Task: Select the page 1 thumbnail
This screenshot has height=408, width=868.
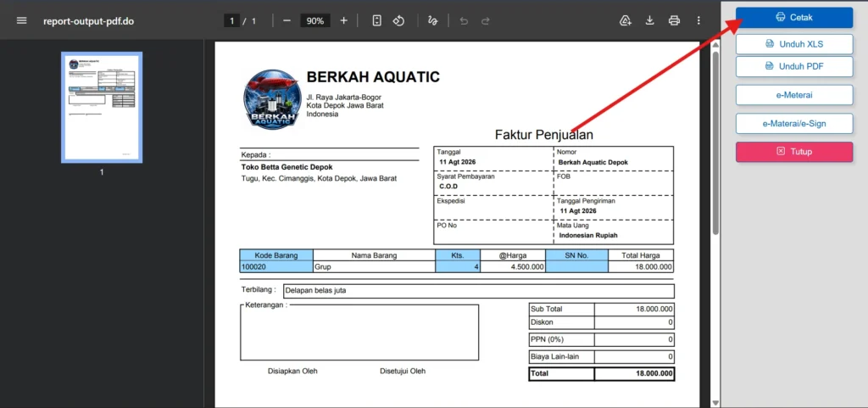Action: pyautogui.click(x=102, y=108)
